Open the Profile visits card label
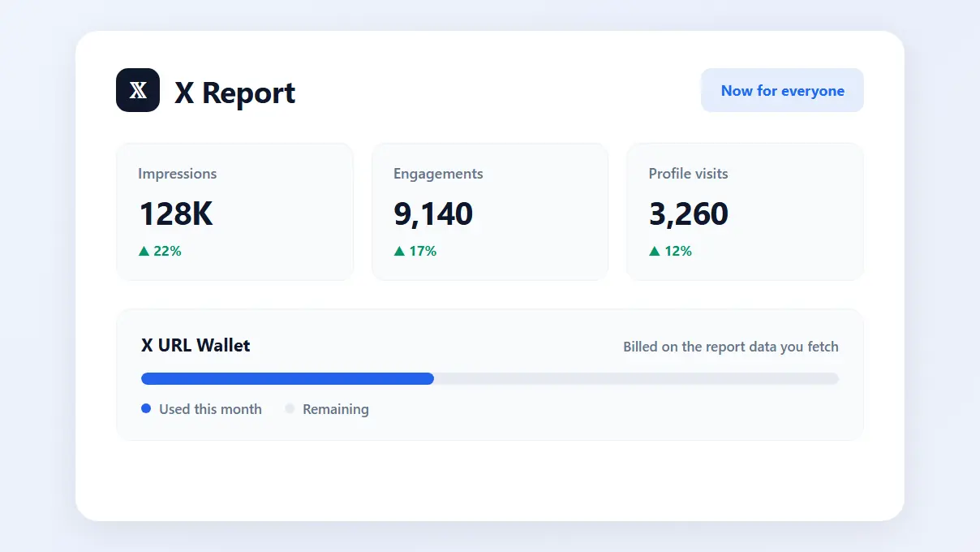Viewport: 980px width, 552px height. click(x=688, y=174)
